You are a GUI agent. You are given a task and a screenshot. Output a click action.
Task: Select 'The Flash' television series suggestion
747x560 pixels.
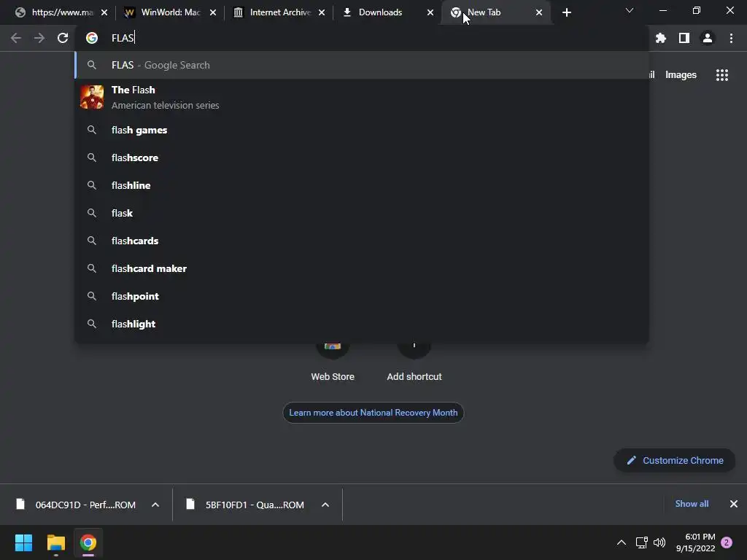tap(362, 97)
